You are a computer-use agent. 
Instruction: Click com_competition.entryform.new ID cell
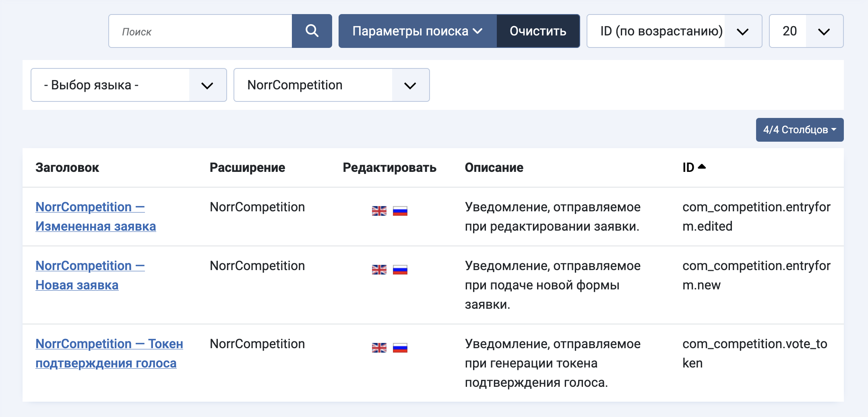tap(756, 275)
